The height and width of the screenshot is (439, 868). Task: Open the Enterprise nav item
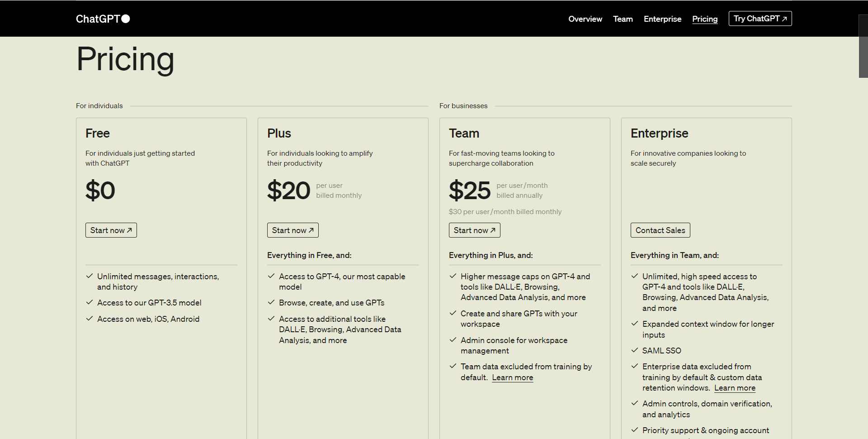662,19
